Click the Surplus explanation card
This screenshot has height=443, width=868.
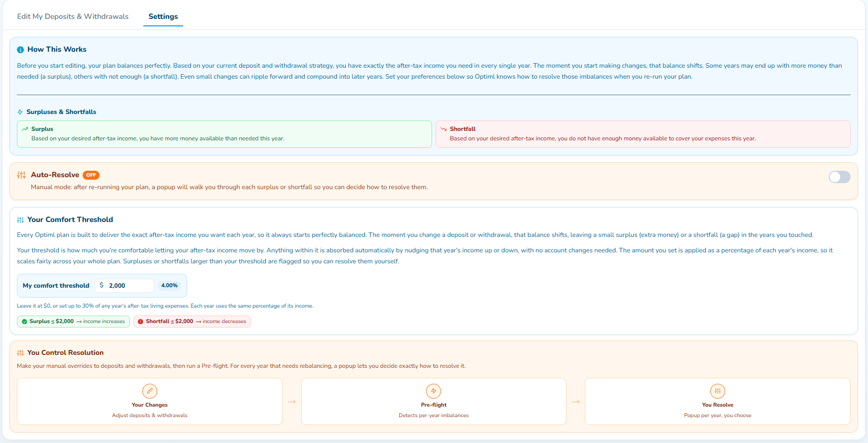(224, 134)
